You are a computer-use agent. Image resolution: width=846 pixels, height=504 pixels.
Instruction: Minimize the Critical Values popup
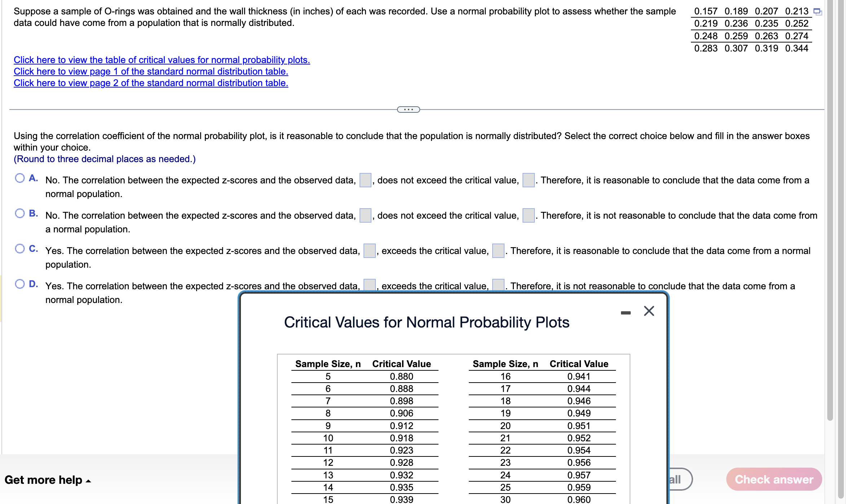[x=626, y=313]
